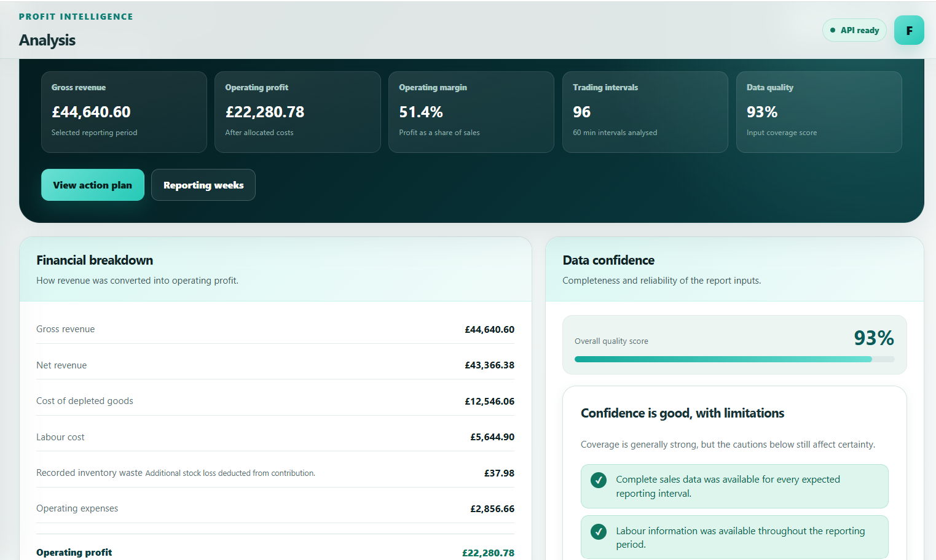The height and width of the screenshot is (560, 936).
Task: Click the Coverage is generally strong sentence
Action: point(728,445)
